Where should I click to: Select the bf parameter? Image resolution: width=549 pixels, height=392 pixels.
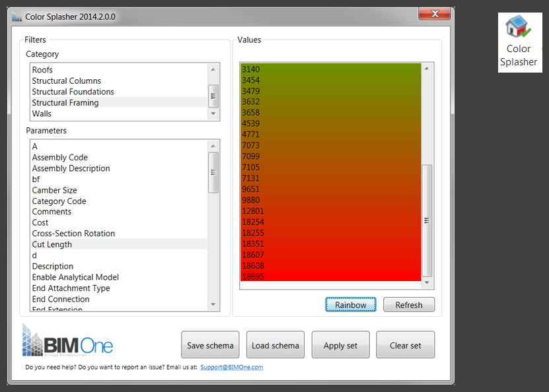(119, 179)
